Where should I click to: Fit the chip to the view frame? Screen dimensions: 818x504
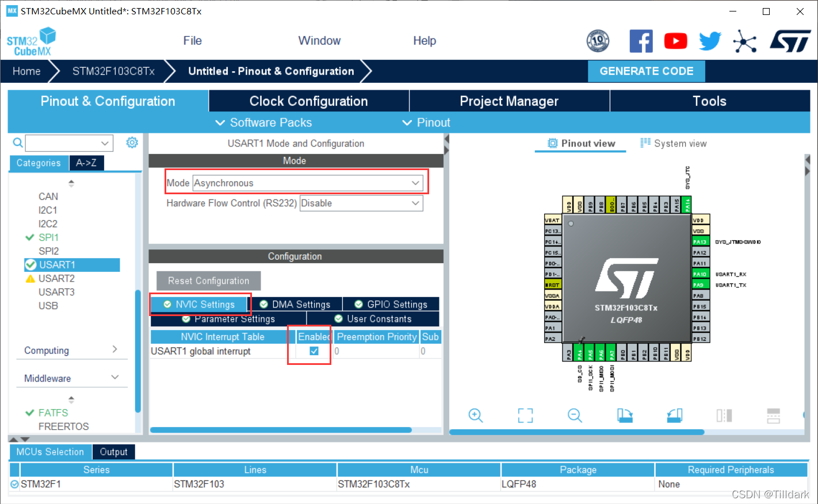[525, 415]
